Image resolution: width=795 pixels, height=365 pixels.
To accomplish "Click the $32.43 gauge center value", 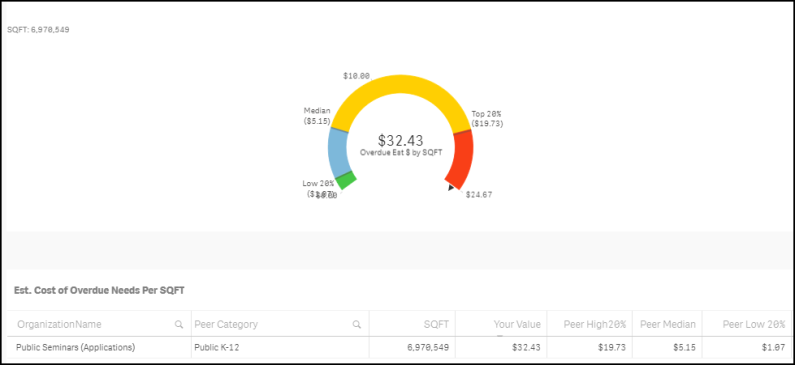I will click(401, 140).
